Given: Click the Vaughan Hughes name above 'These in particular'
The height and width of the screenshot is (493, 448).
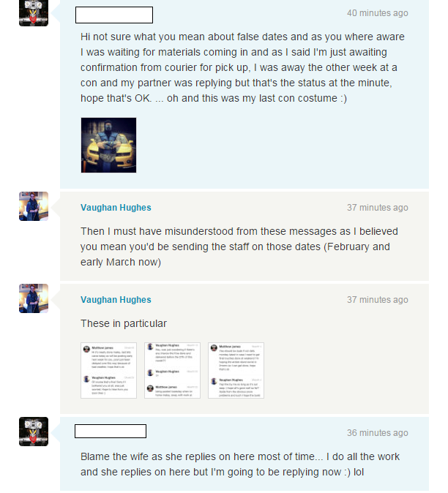Looking at the screenshot, I should (116, 300).
